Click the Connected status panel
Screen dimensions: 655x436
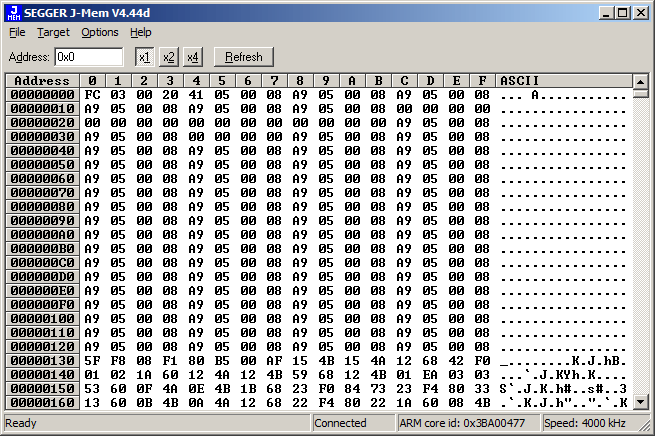point(352,423)
